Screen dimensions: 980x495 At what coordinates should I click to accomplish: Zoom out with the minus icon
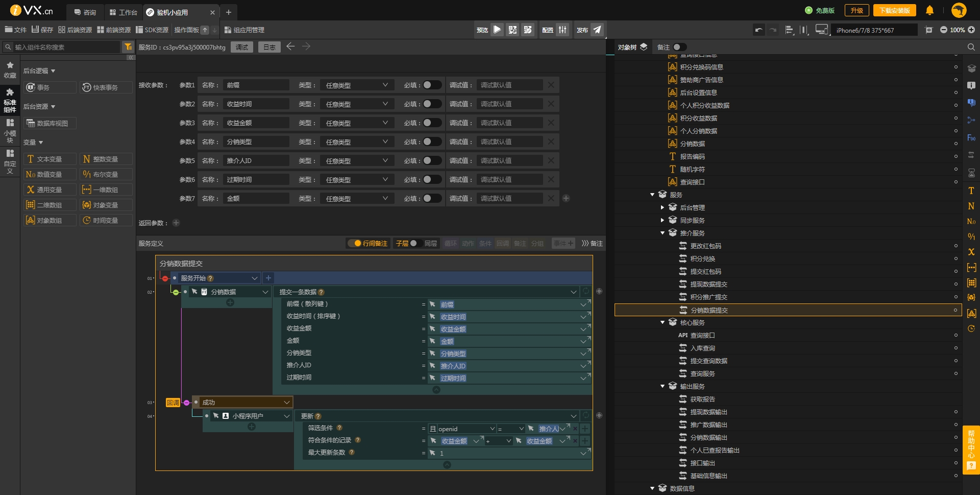944,30
